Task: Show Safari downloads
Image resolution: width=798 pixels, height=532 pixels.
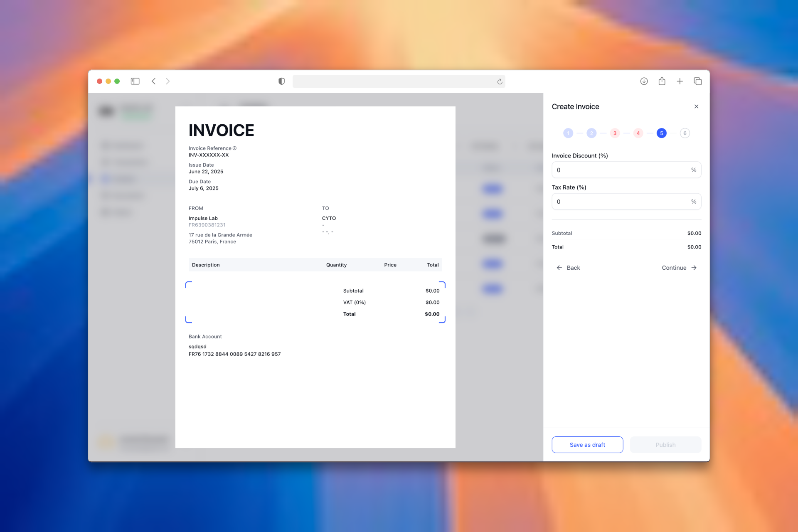Action: [x=644, y=81]
